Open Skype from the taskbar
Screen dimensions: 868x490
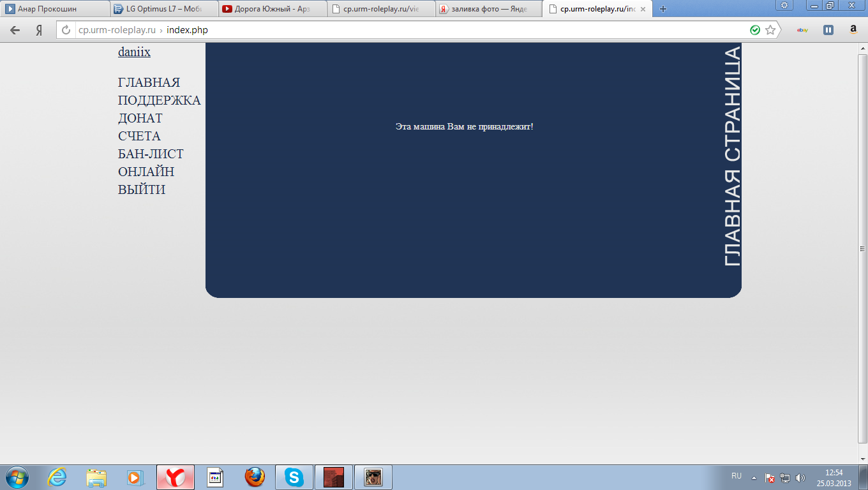pos(294,477)
